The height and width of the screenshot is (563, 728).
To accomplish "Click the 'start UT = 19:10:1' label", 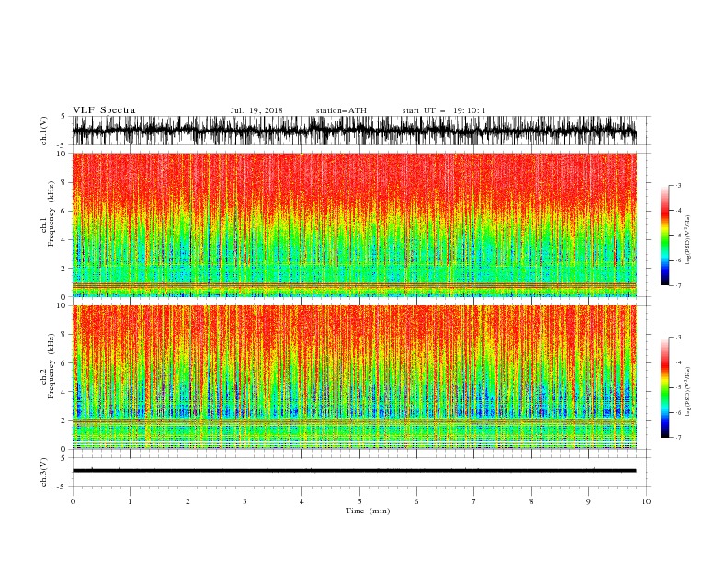I will click(444, 110).
